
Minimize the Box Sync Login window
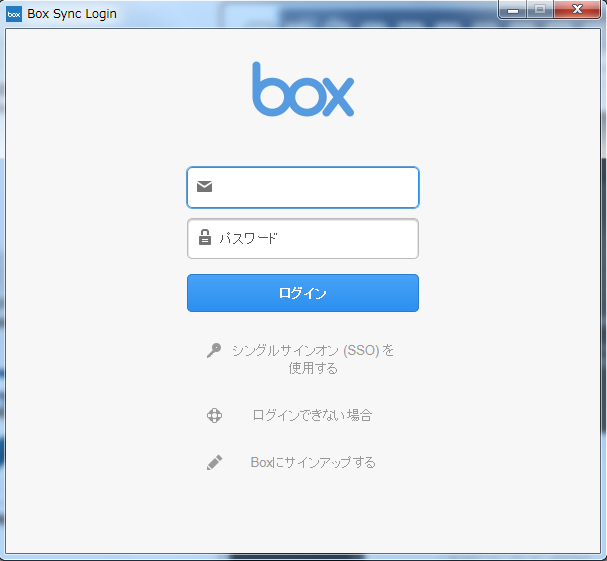click(513, 10)
